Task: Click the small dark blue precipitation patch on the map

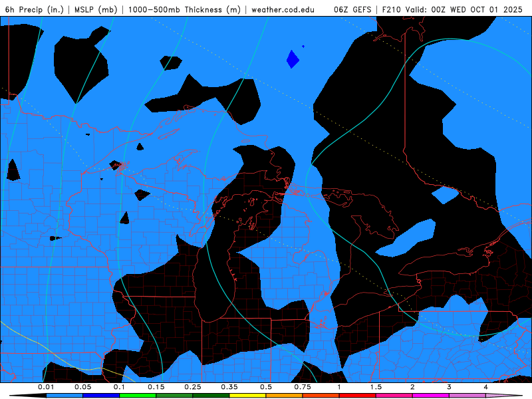Action: (293, 59)
